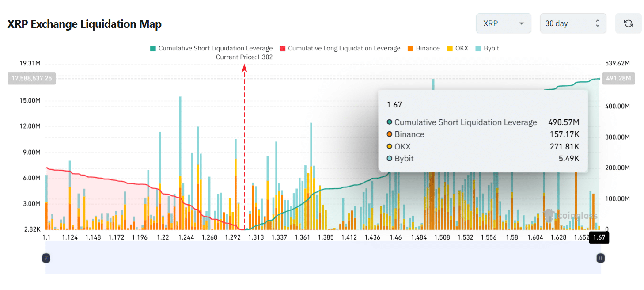Screen dimensions: 644x290
Task: Click the 1.1 x-axis start label
Action: (46, 237)
